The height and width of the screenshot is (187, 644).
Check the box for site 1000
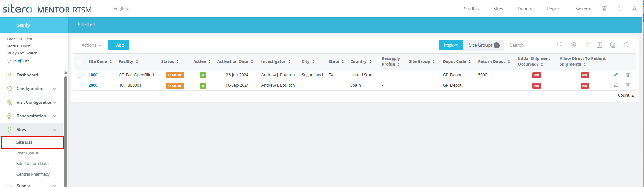coord(79,75)
